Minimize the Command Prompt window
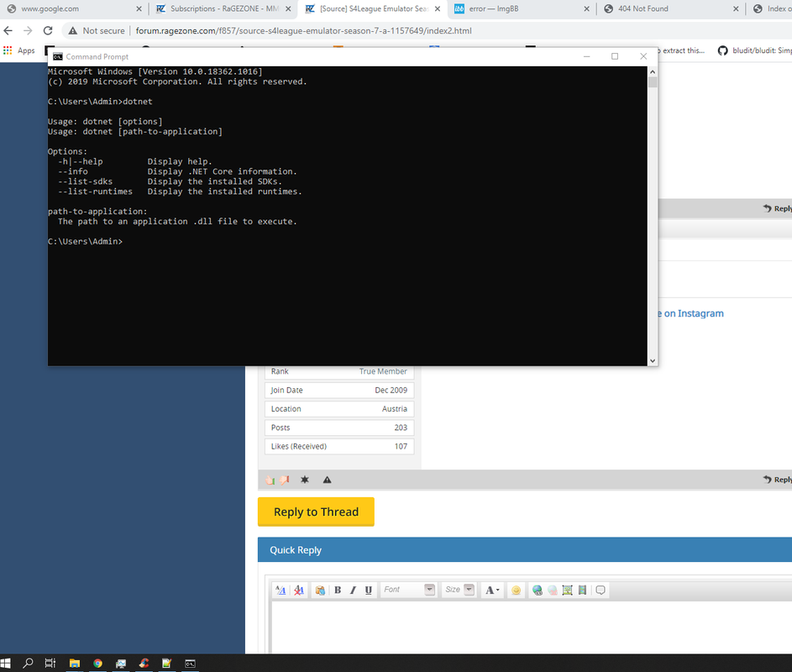The image size is (792, 672). [x=586, y=56]
